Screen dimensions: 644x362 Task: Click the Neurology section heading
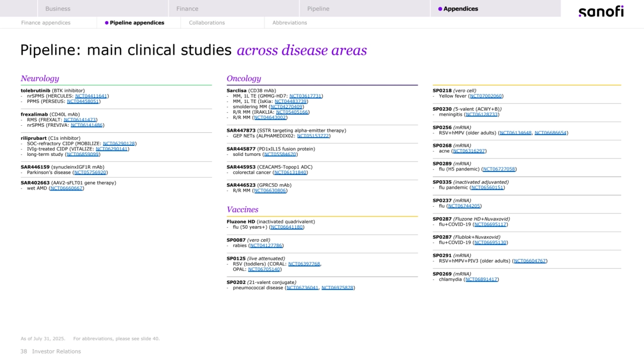click(40, 78)
